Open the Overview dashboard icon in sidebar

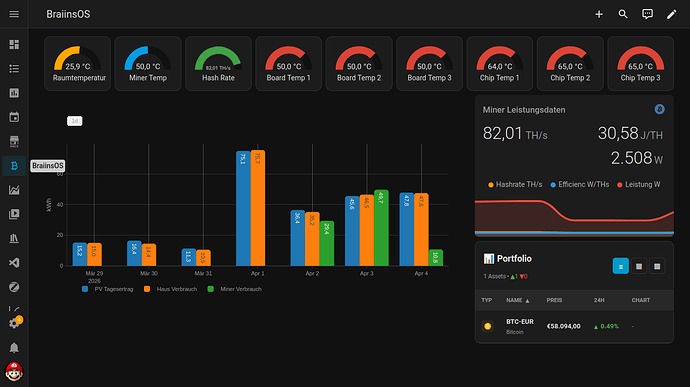tap(14, 44)
